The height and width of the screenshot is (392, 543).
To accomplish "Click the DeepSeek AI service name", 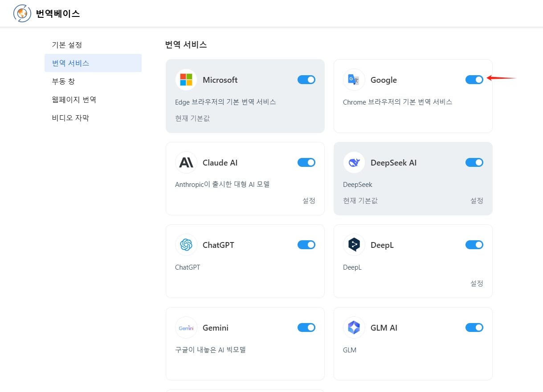I will pos(393,163).
